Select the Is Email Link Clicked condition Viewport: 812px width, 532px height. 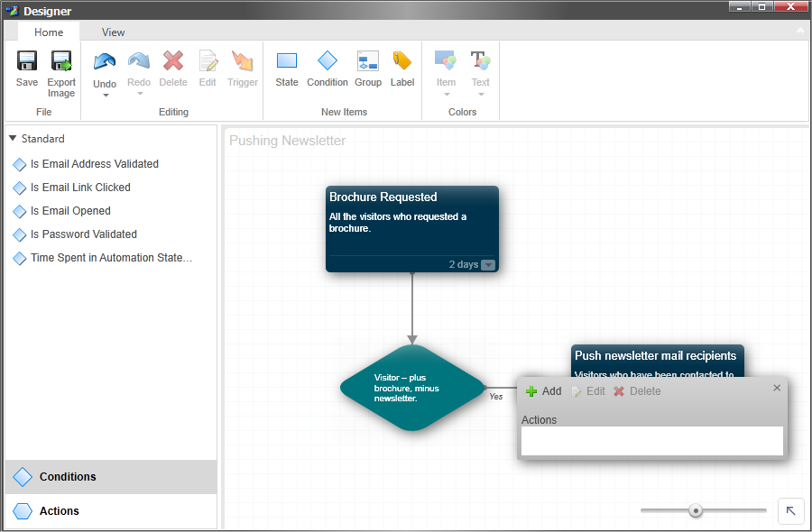[80, 188]
